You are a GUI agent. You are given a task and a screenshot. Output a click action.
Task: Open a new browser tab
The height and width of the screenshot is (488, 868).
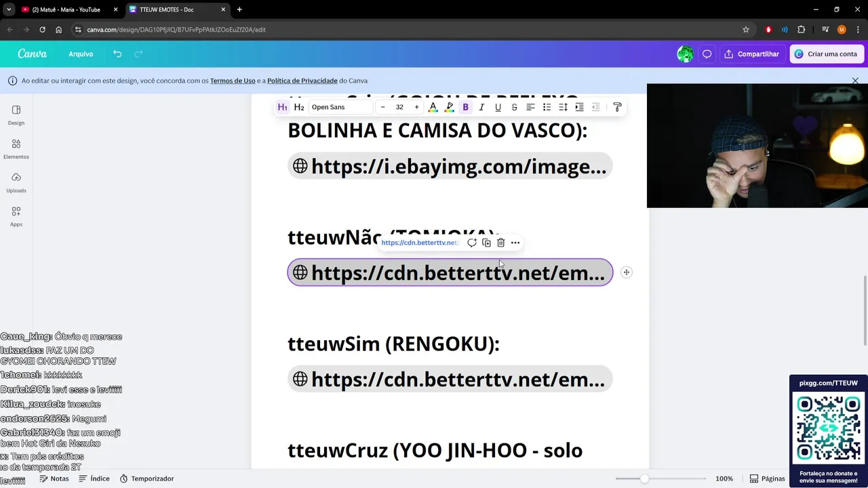(x=239, y=9)
